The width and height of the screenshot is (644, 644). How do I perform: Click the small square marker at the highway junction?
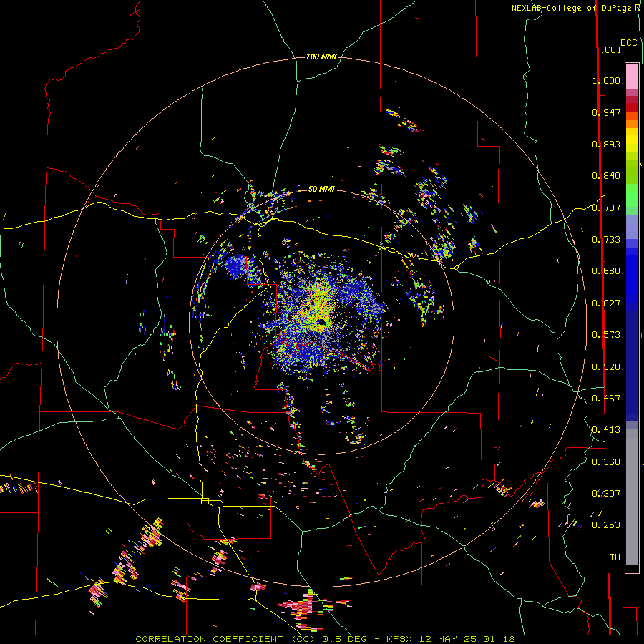[205, 501]
